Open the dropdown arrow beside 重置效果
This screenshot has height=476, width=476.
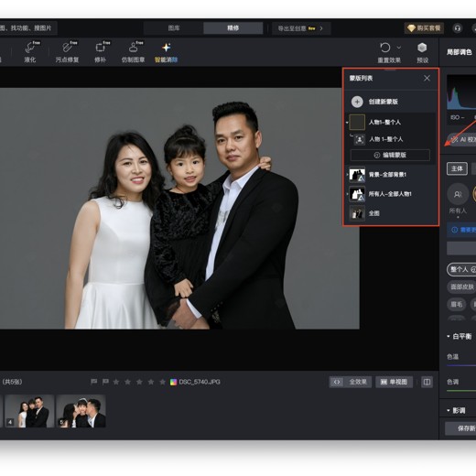399,48
